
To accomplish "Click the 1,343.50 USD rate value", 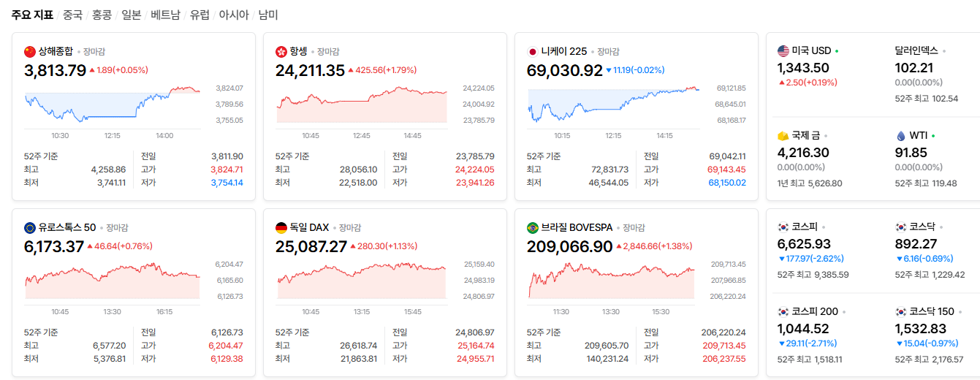I will [x=803, y=68].
